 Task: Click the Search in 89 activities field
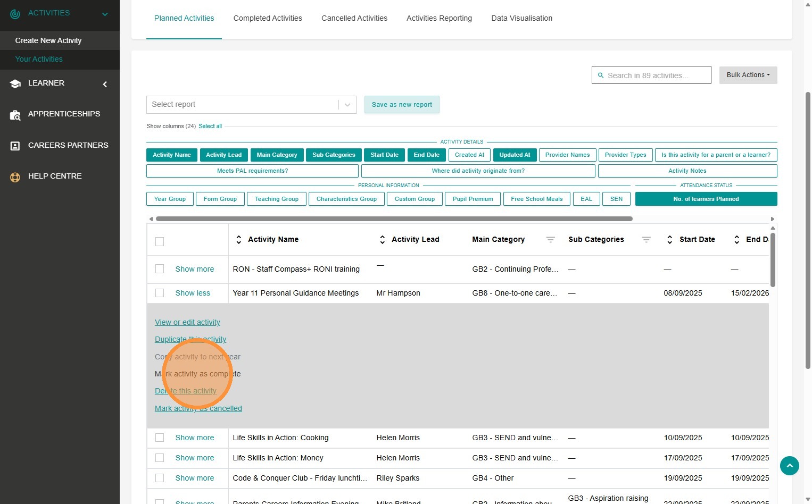pos(651,75)
